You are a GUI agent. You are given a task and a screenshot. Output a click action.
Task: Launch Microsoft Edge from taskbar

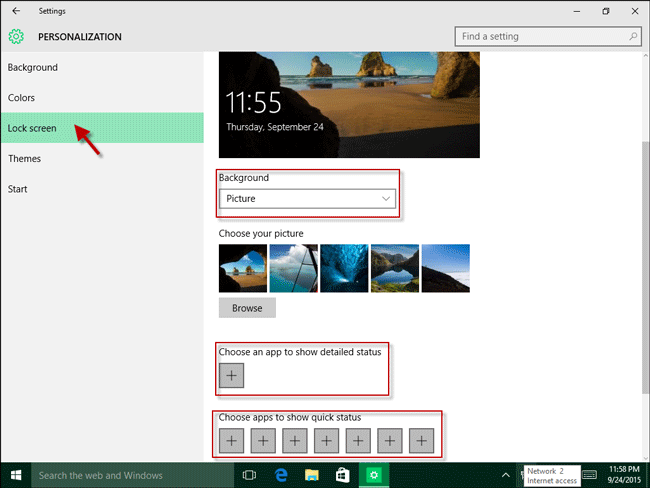pos(281,475)
